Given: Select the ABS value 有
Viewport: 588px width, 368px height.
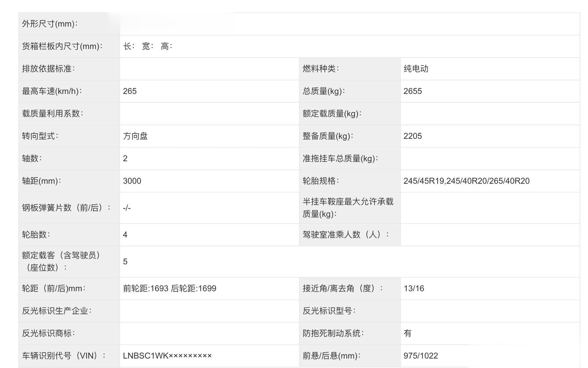Looking at the screenshot, I should click(x=408, y=333).
